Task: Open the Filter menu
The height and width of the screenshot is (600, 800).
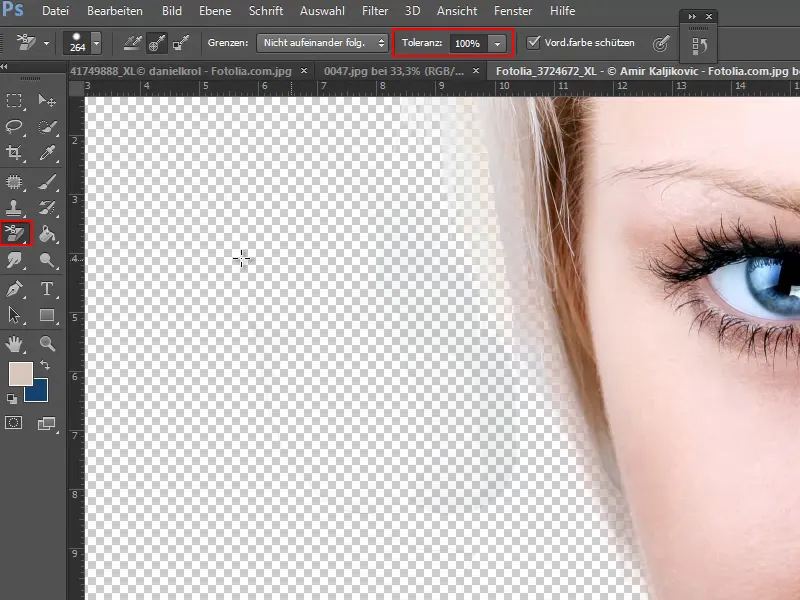Action: point(375,11)
